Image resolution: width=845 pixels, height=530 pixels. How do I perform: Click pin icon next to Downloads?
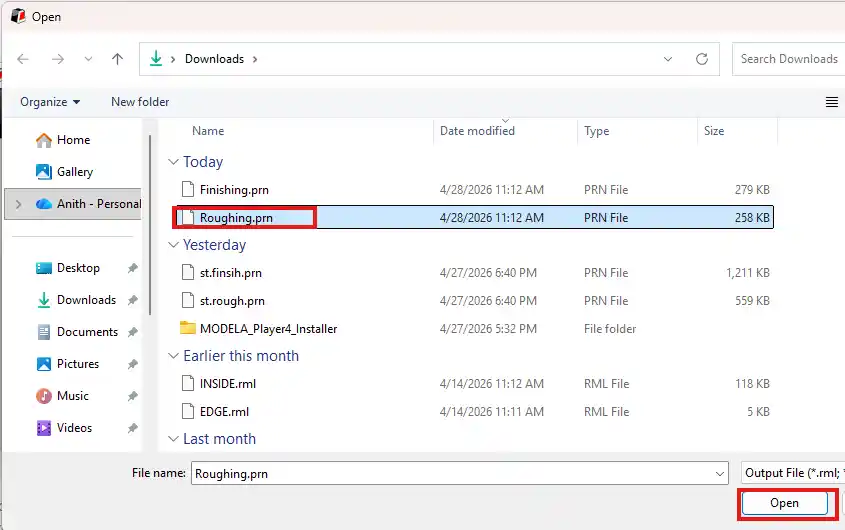pos(133,300)
